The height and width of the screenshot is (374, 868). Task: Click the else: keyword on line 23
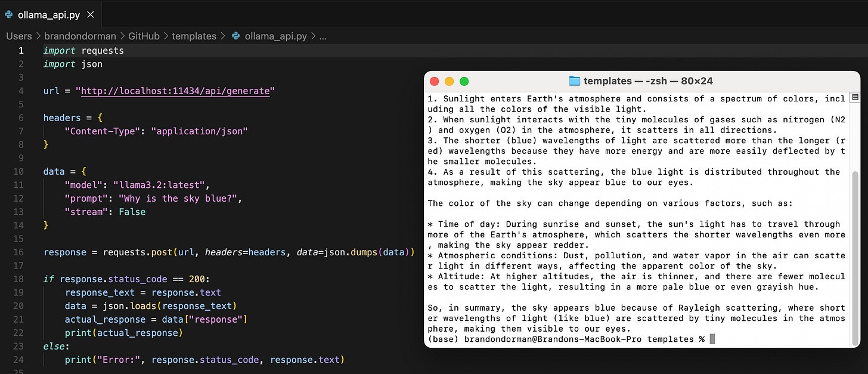click(x=57, y=347)
